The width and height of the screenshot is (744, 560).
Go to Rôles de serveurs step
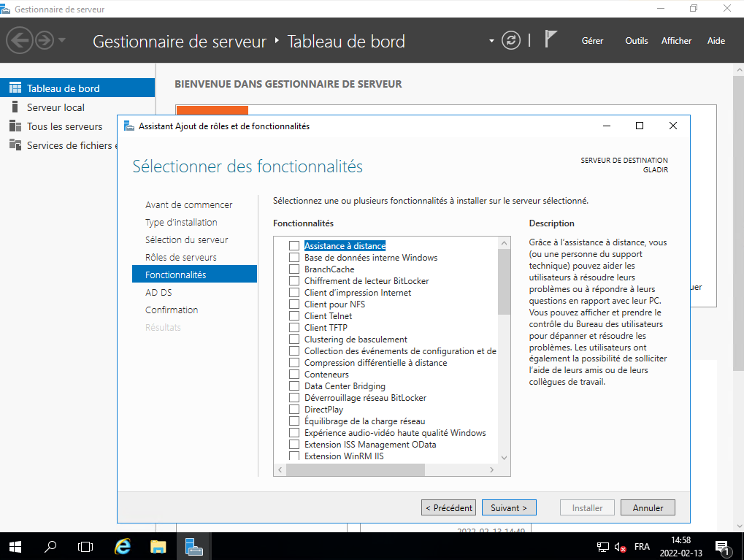pos(181,258)
